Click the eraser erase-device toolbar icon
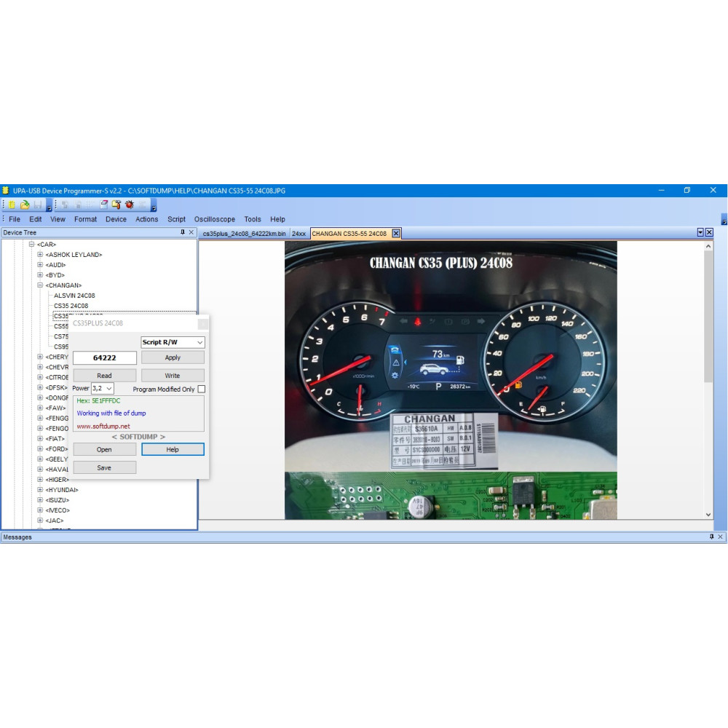The width and height of the screenshot is (728, 728). 104,205
